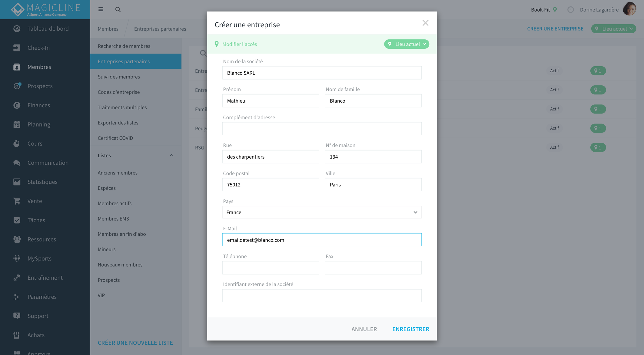Viewport: 644px width, 355px height.
Task: Open the Check-In sidebar icon
Action: click(17, 48)
